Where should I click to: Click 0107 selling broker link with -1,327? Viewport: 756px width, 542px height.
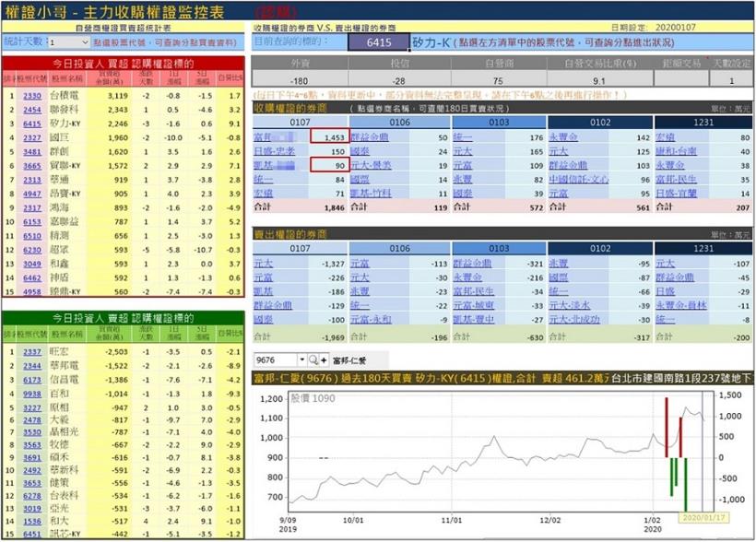click(x=264, y=264)
